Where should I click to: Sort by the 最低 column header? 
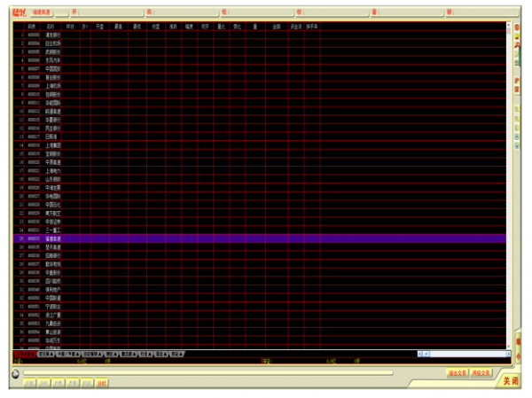[137, 27]
